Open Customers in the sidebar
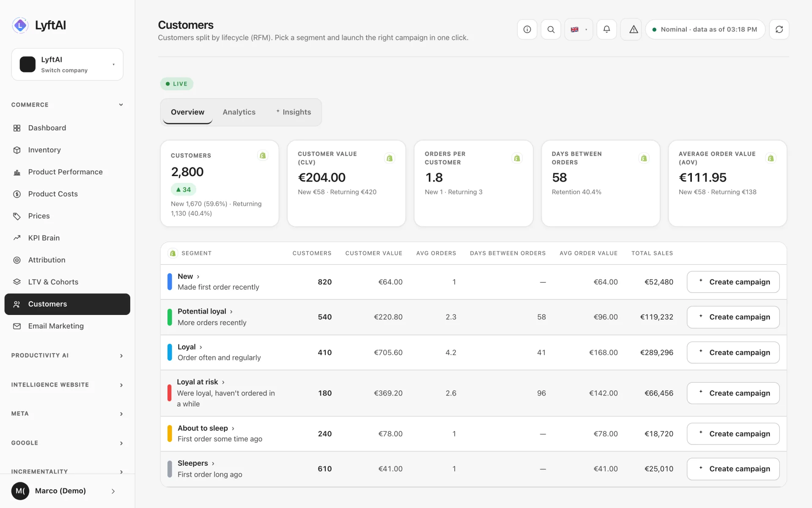The image size is (812, 508). click(67, 304)
